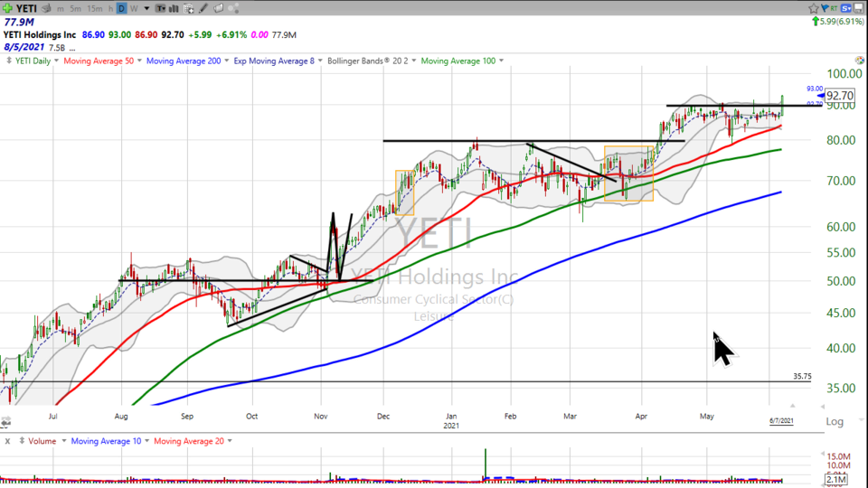Click the 15.0M volume axis label
This screenshot has width=868, height=488.
pyautogui.click(x=838, y=457)
